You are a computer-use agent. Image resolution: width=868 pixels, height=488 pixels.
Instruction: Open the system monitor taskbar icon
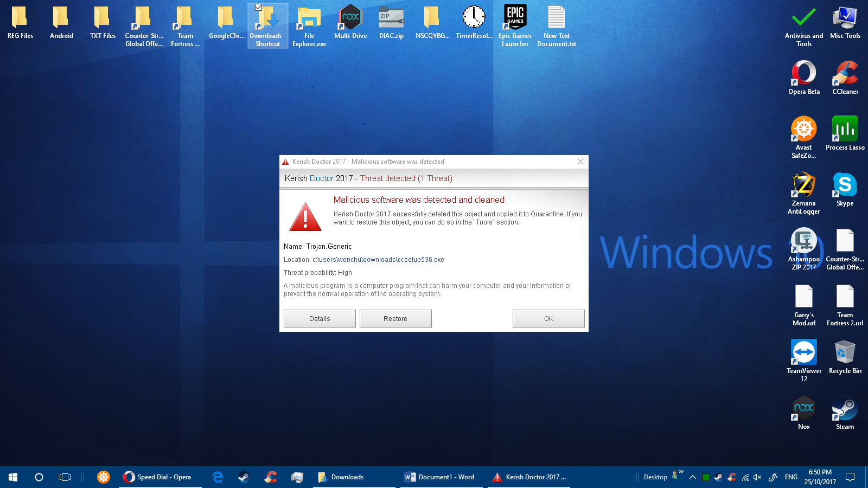(x=297, y=477)
